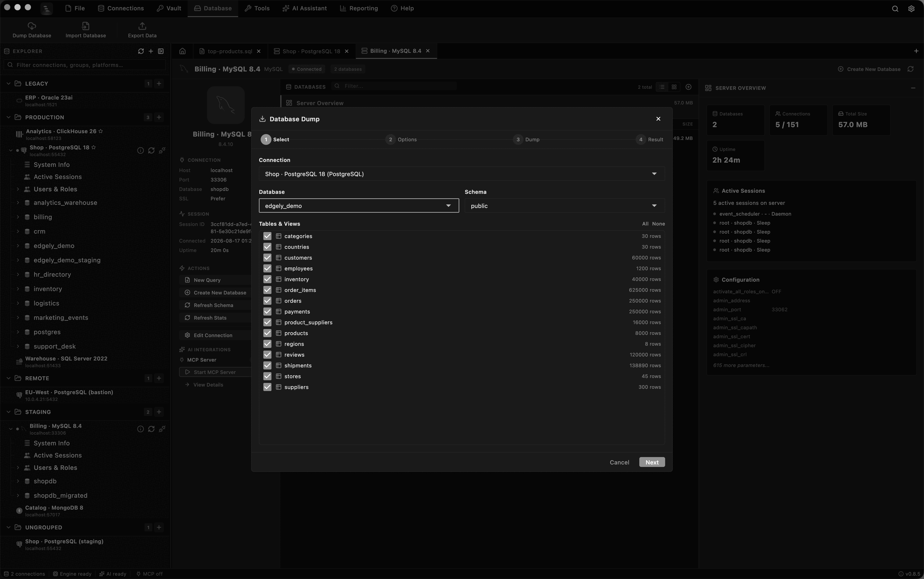Close the Database Dump dialog
Screen dimensions: 924x579
tap(658, 119)
